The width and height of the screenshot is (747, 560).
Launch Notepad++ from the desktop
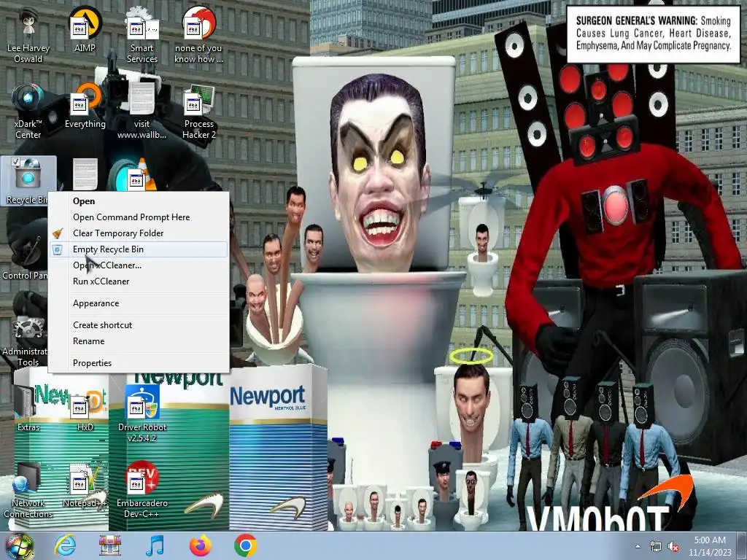[85, 485]
